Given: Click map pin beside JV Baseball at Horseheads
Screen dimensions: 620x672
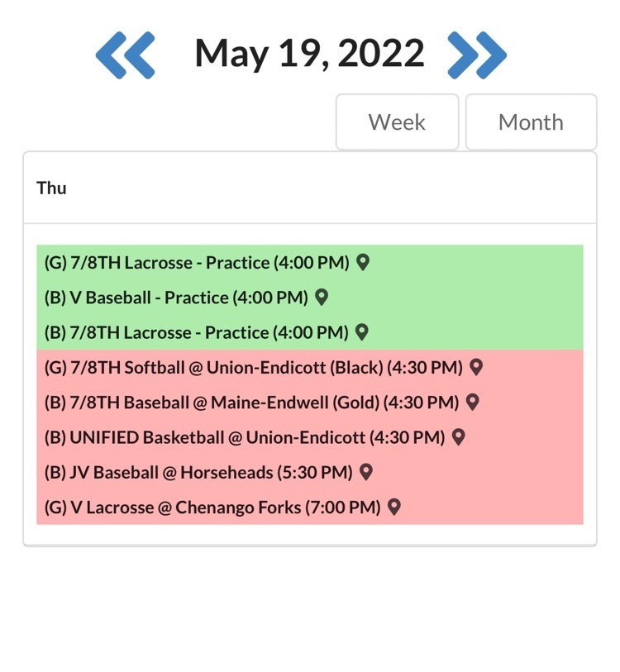Looking at the screenshot, I should [365, 472].
